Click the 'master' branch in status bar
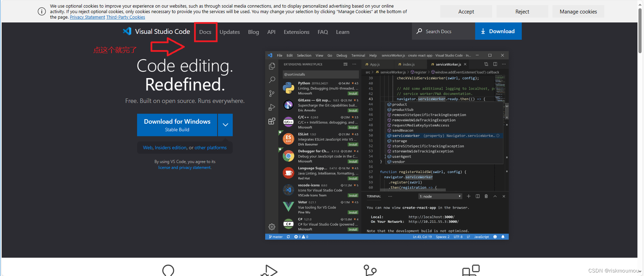The height and width of the screenshot is (276, 644). pyautogui.click(x=276, y=237)
